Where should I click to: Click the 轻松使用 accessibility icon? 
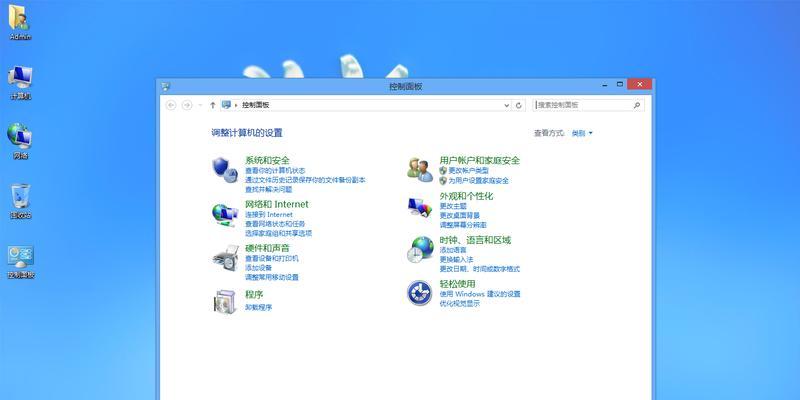(x=419, y=293)
